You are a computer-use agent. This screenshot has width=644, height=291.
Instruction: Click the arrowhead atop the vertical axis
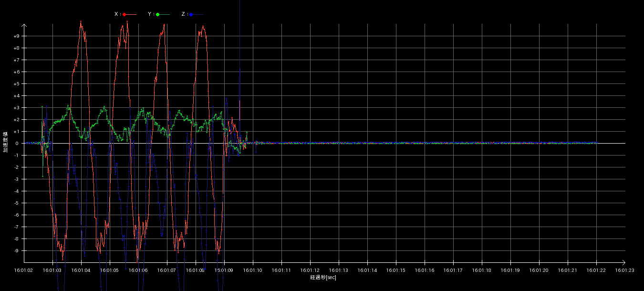24,25
